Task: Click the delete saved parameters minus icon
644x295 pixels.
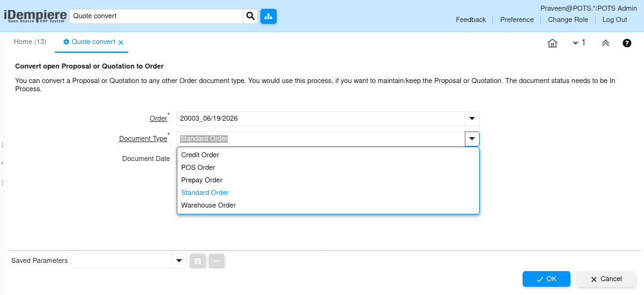Action: 216,261
